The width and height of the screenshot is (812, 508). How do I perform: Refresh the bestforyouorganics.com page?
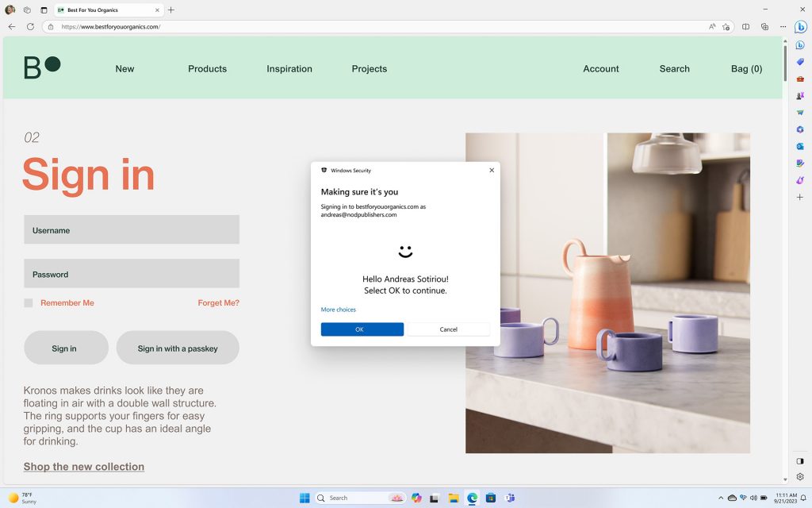coord(29,26)
